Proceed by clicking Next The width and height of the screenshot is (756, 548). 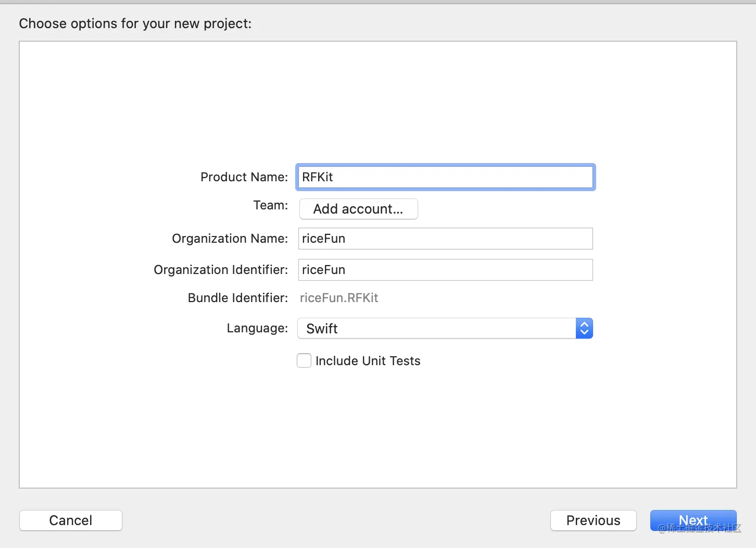click(693, 520)
